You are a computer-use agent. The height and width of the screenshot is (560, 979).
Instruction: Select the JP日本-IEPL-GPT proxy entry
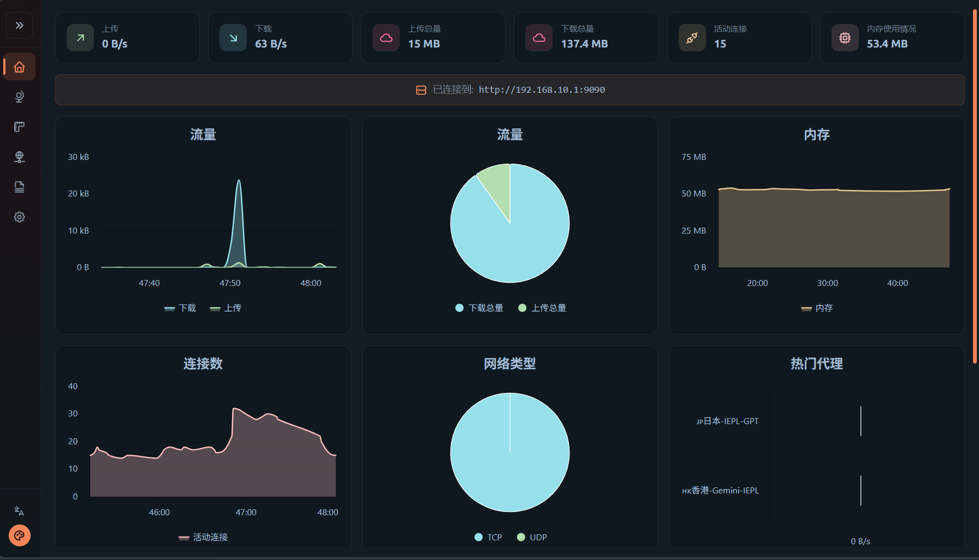click(x=728, y=421)
